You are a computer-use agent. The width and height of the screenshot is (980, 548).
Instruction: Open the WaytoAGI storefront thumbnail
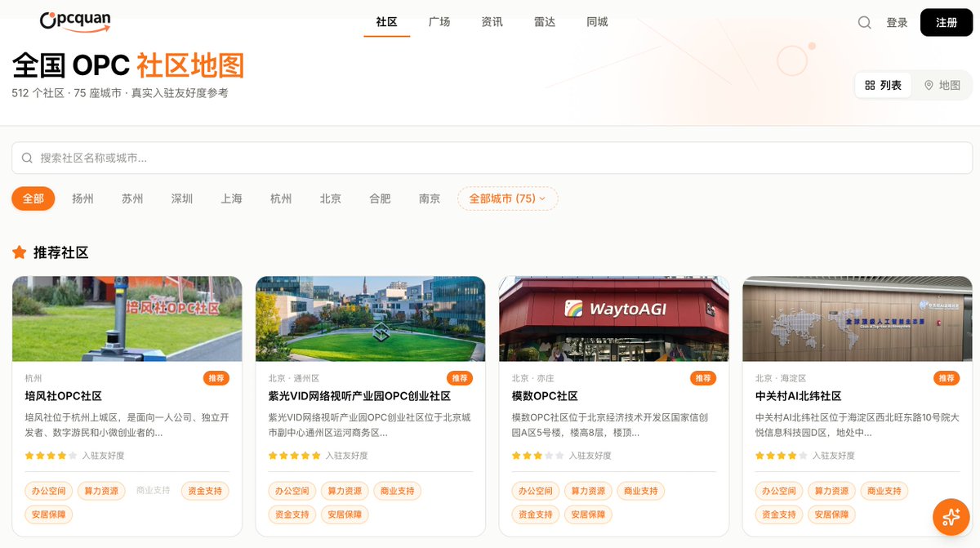coord(614,319)
